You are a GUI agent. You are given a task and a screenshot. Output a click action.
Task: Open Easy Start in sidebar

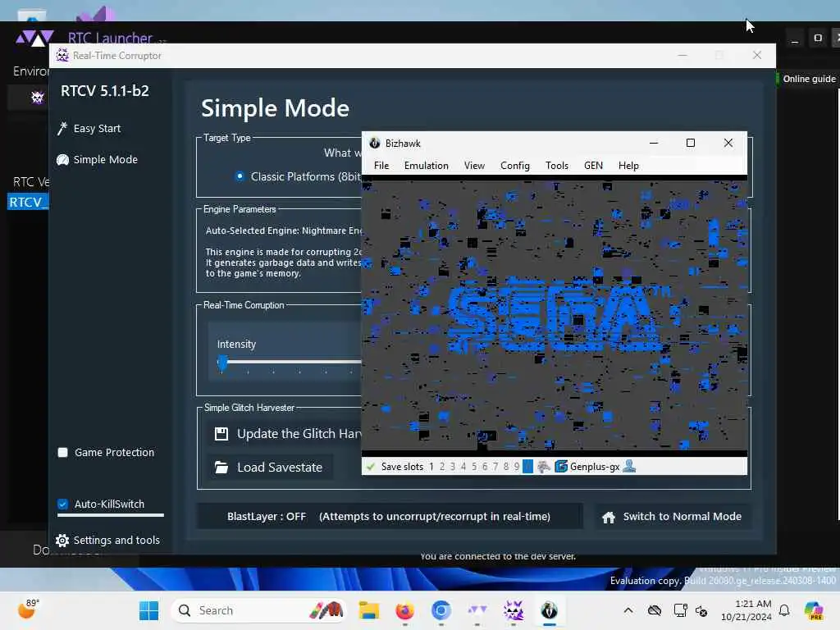coord(97,129)
